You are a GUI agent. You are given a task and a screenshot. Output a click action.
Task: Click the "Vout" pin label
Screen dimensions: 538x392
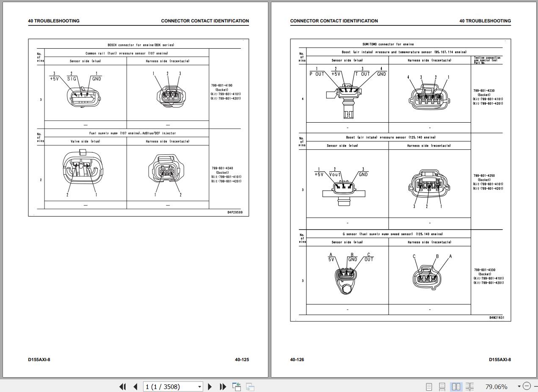click(x=335, y=174)
